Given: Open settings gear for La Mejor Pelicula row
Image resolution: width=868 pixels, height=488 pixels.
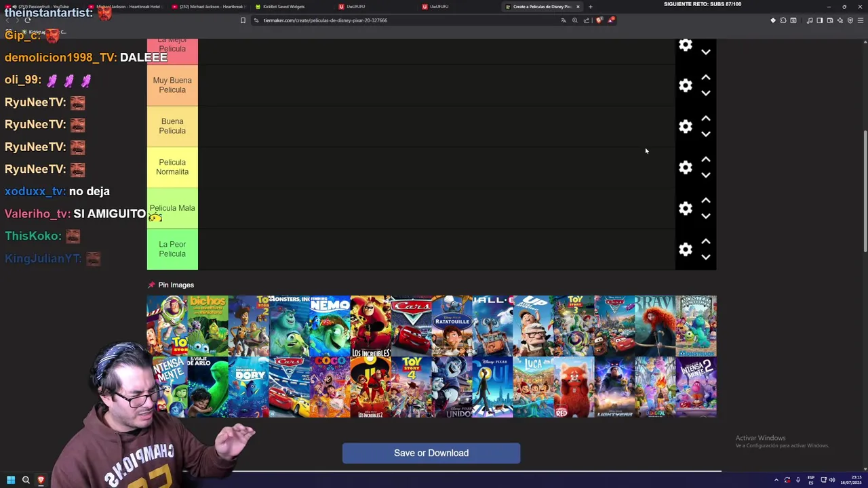Looking at the screenshot, I should coord(686,45).
